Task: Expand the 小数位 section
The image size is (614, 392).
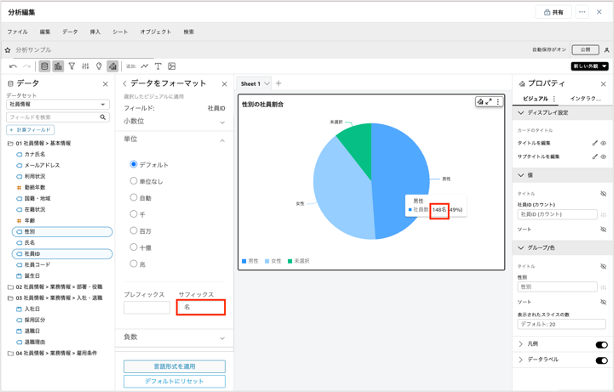Action: [x=222, y=122]
